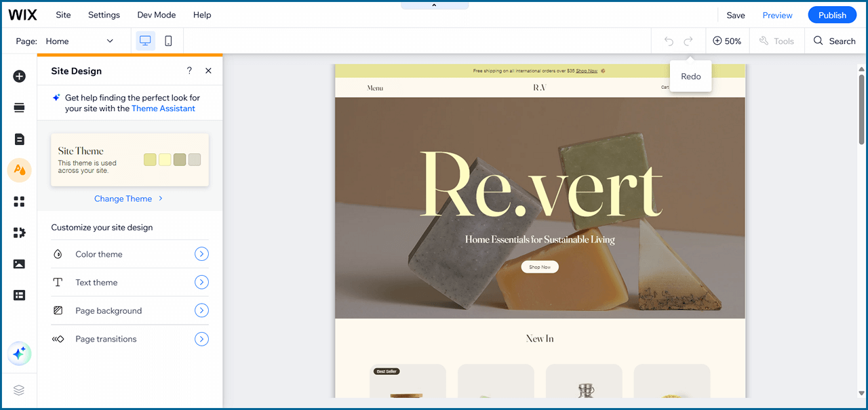The width and height of the screenshot is (868, 410).
Task: Expand Page background arrow
Action: coord(201,310)
